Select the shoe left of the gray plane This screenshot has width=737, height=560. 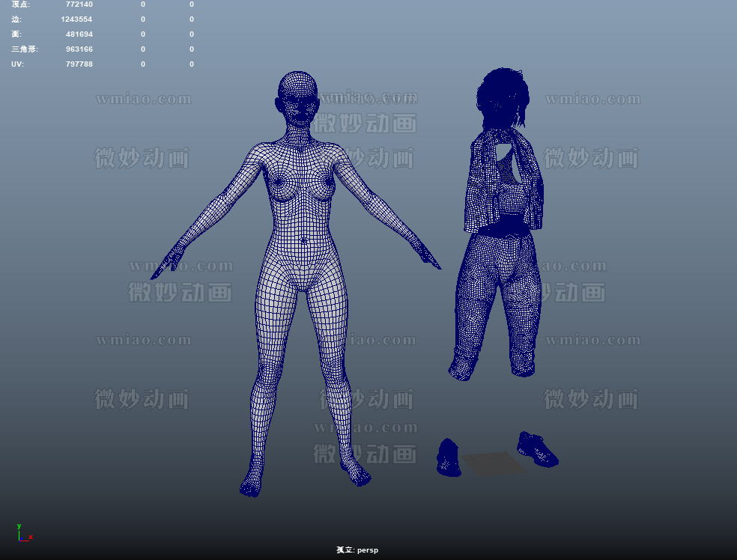click(x=448, y=458)
